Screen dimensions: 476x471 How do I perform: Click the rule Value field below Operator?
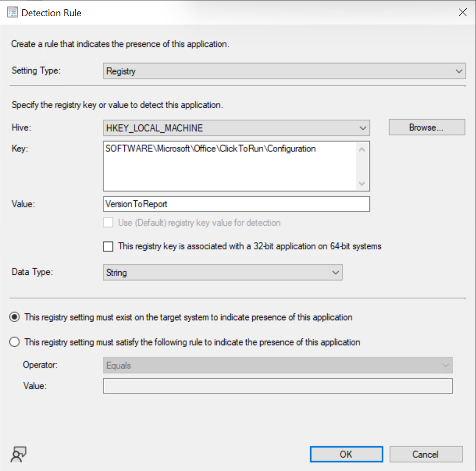(278, 386)
